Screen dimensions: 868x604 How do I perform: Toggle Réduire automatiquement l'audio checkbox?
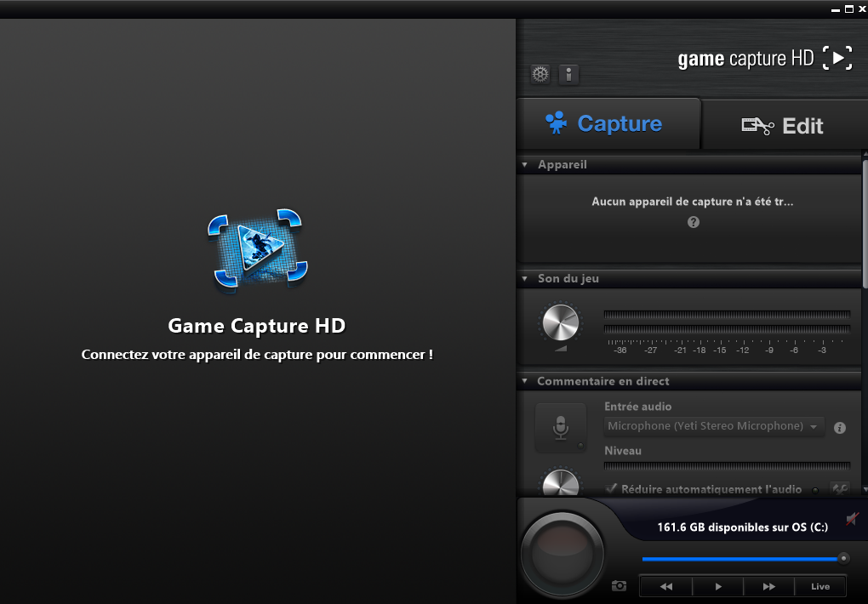[x=611, y=489]
